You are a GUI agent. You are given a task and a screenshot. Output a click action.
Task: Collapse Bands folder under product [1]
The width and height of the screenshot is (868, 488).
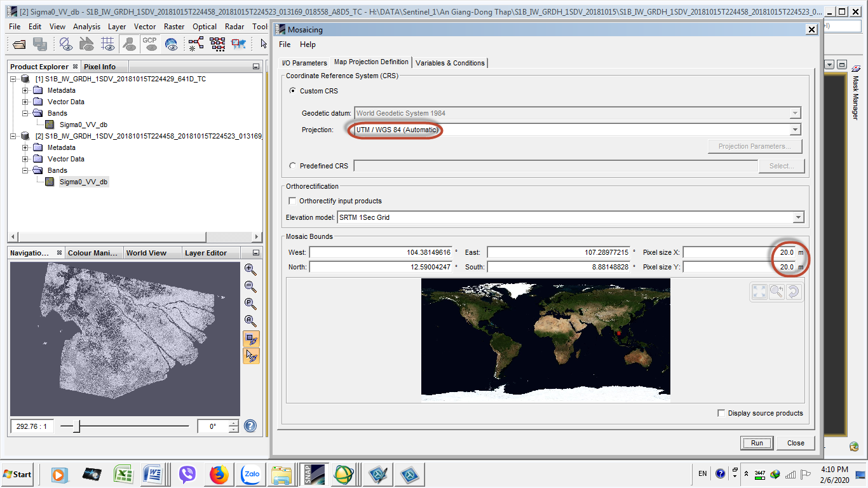25,113
